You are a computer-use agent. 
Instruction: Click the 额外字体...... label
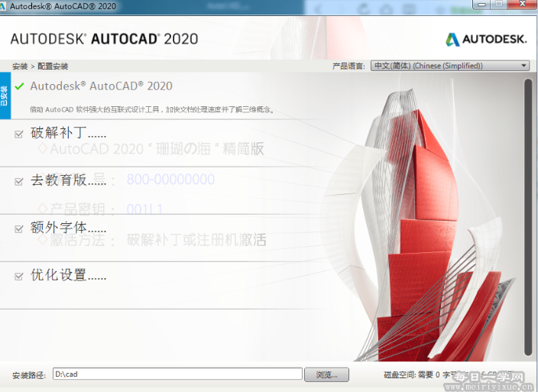click(68, 228)
